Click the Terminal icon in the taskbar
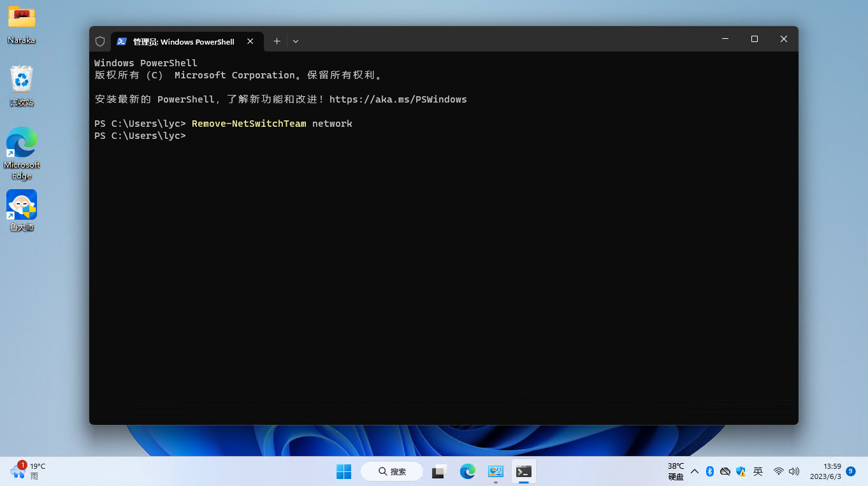The image size is (868, 486). tap(524, 471)
